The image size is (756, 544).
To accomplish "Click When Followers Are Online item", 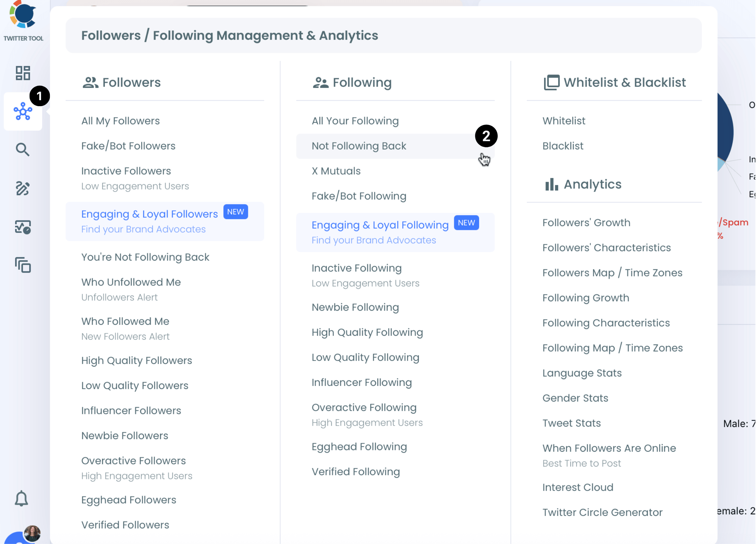I will coord(609,448).
